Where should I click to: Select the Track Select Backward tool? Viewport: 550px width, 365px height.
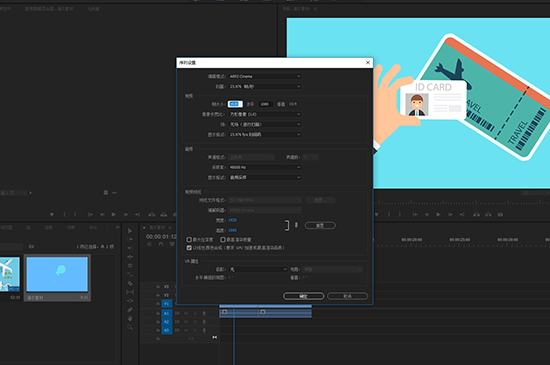tap(130, 248)
